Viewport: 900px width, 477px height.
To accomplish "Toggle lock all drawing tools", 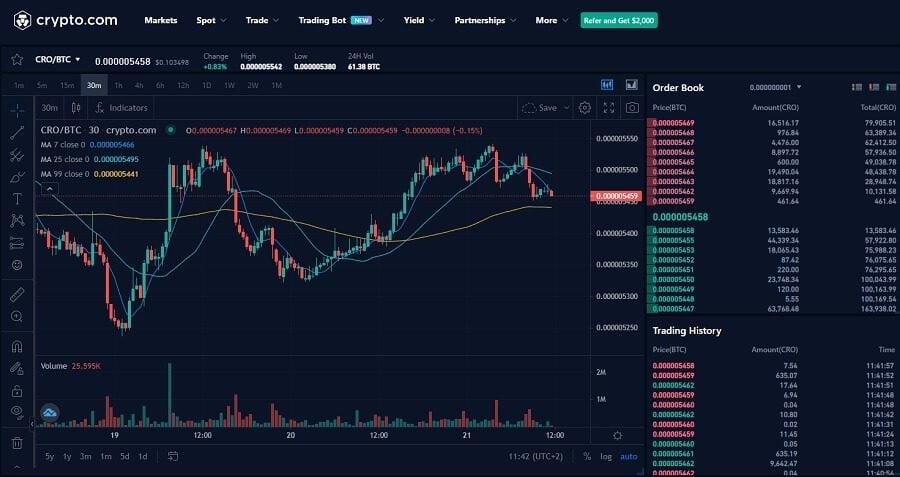I will 17,391.
